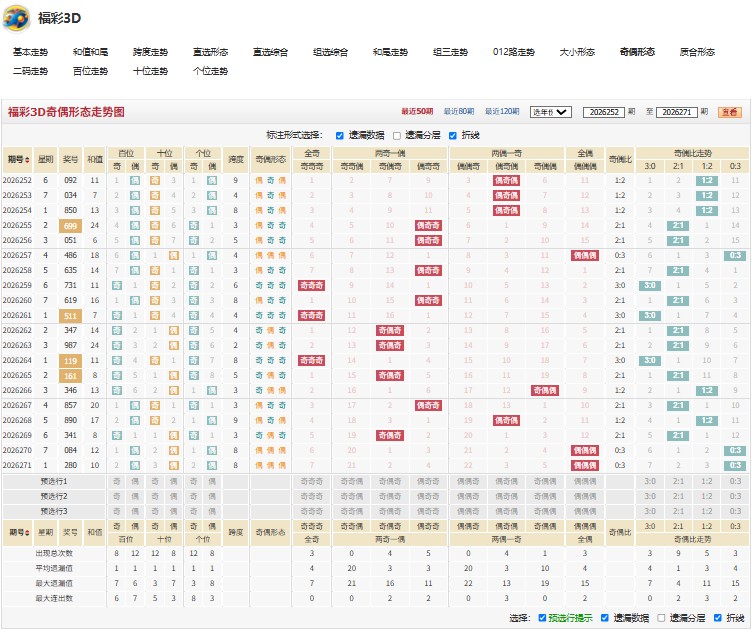Click the 平均遗漏值 row label
The width and height of the screenshot is (752, 632).
point(54,569)
